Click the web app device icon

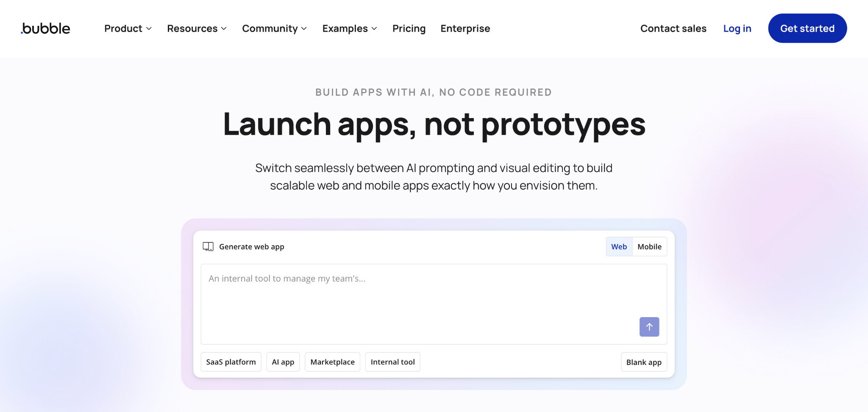point(208,246)
